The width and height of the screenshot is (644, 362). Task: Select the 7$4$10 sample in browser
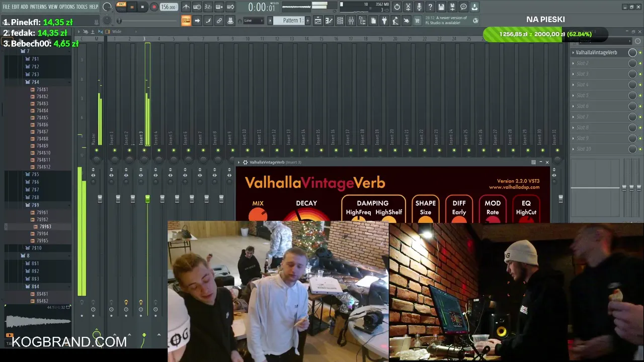(43, 153)
